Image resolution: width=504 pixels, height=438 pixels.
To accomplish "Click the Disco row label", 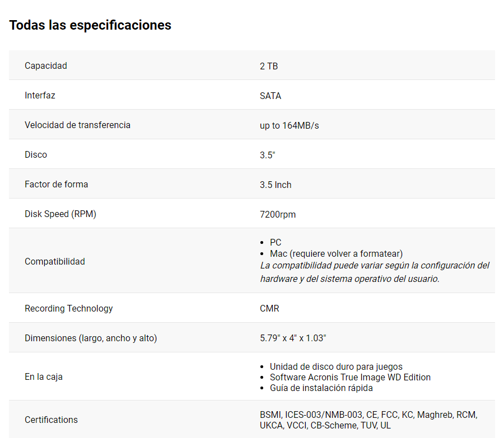I will (x=36, y=154).
